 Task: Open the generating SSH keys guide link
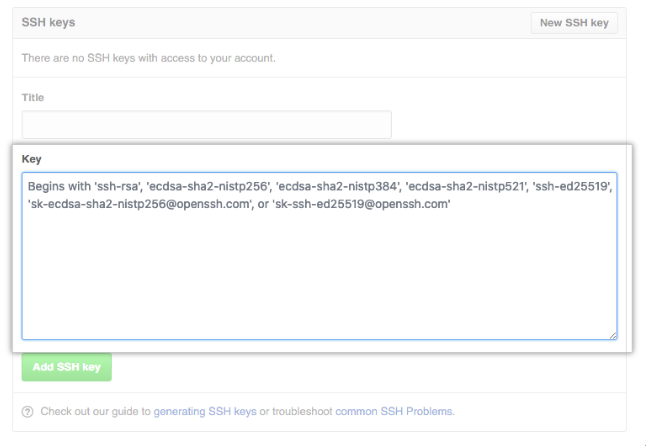click(x=205, y=411)
